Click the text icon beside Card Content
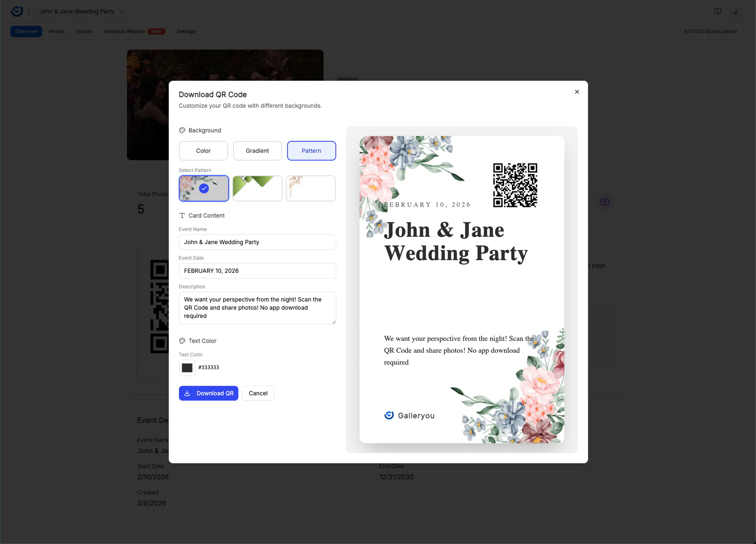The height and width of the screenshot is (544, 756). [x=182, y=215]
